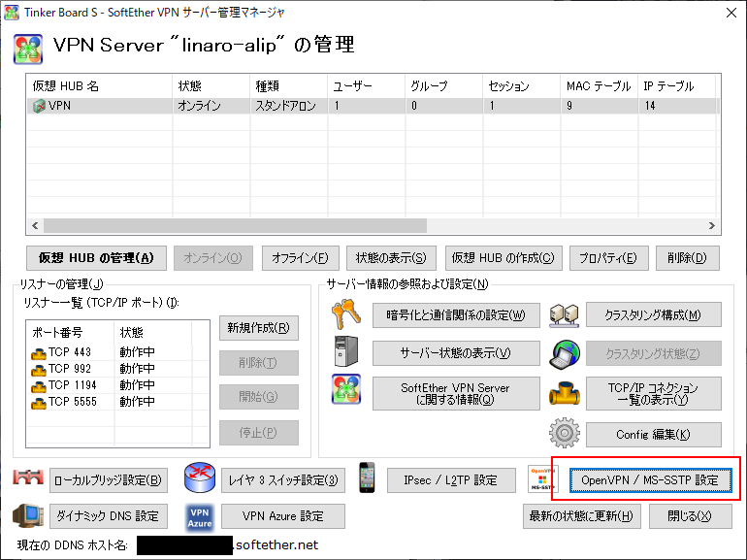Click the horizontal scrollbar thumb in hub list
The height and width of the screenshot is (560, 747).
236,226
